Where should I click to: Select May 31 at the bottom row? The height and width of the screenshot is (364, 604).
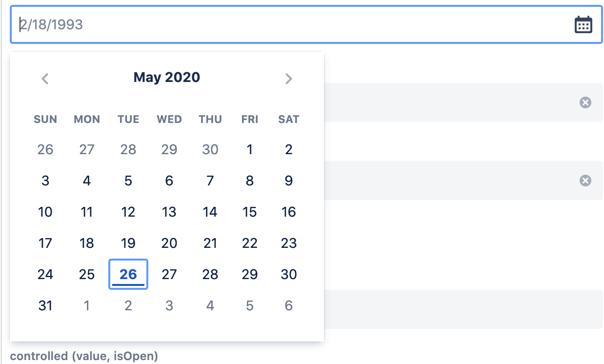click(45, 305)
